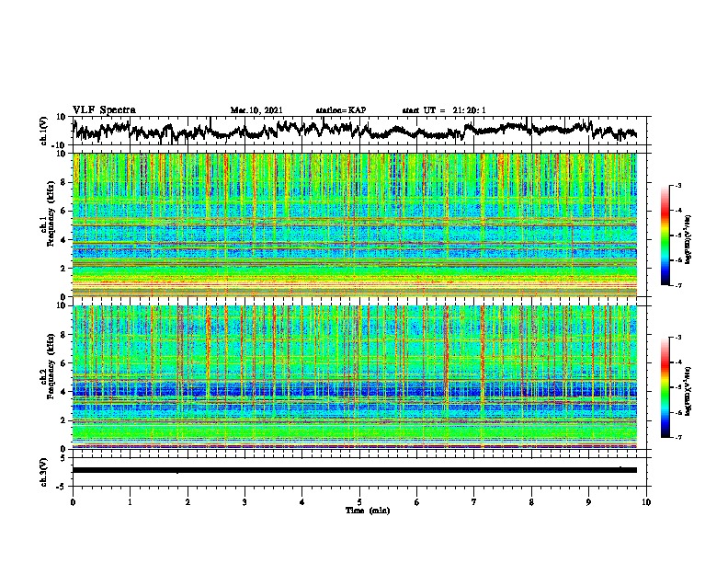This screenshot has width=728, height=563.
Task: Click the ch.2 colorbar "log(PSD)" units label
Action: click(688, 391)
